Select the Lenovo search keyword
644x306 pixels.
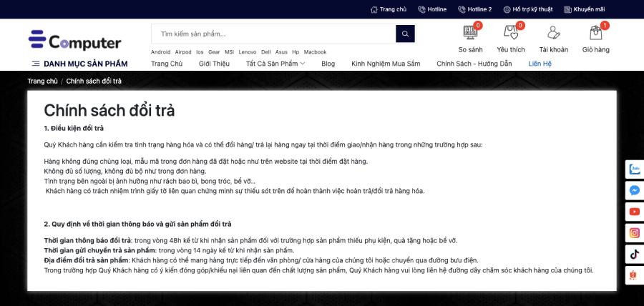click(x=248, y=52)
